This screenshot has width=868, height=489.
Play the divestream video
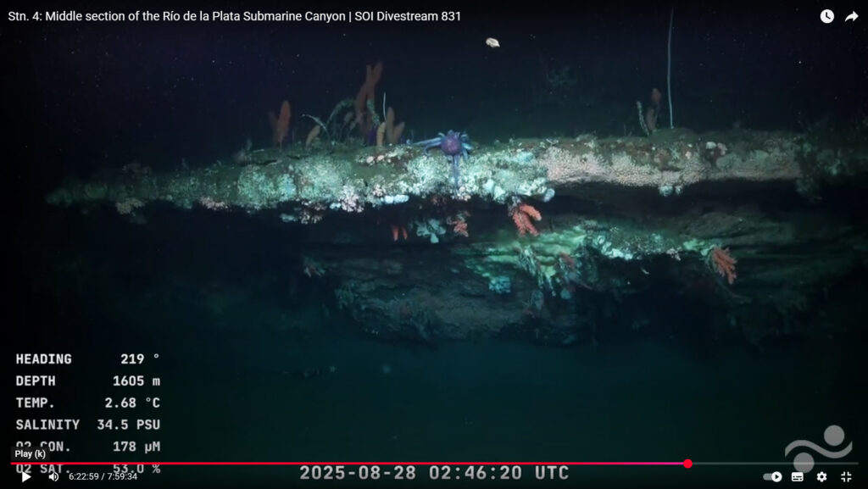pos(26,477)
